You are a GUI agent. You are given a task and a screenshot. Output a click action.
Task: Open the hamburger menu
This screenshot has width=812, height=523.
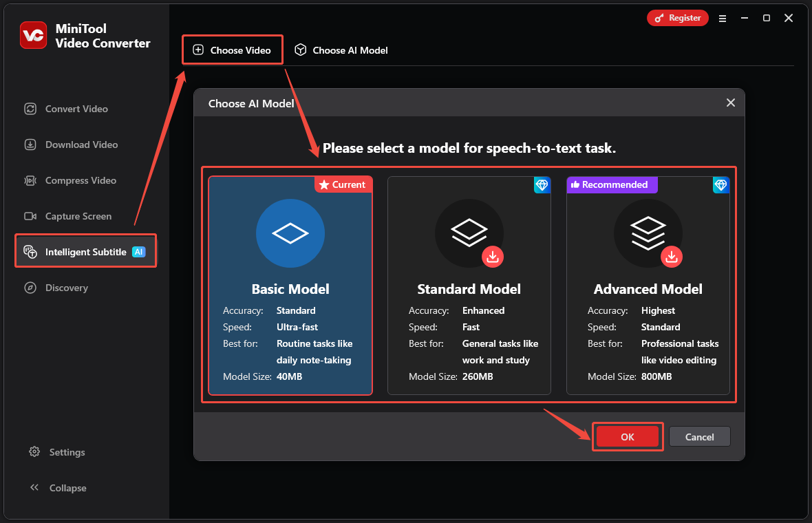tap(722, 18)
